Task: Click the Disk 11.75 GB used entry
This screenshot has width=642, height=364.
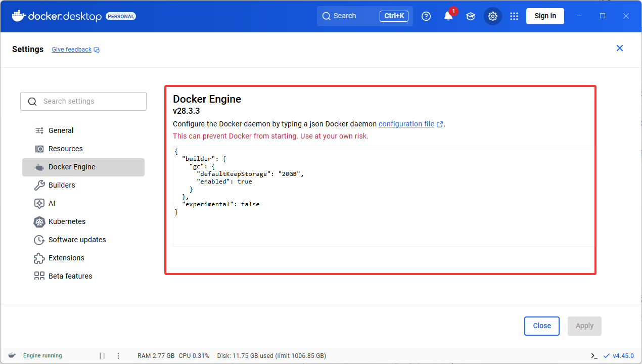Action: (x=271, y=356)
